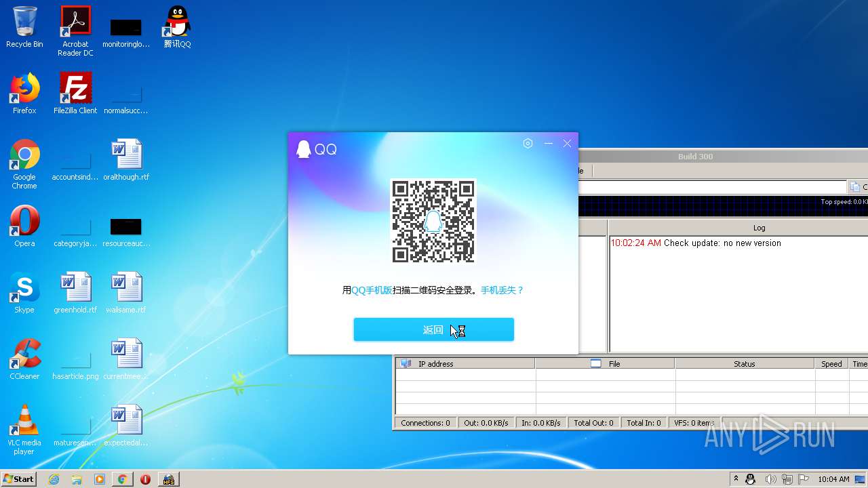Open FileZilla Client shortcut
This screenshot has height=488, width=868.
tap(75, 94)
